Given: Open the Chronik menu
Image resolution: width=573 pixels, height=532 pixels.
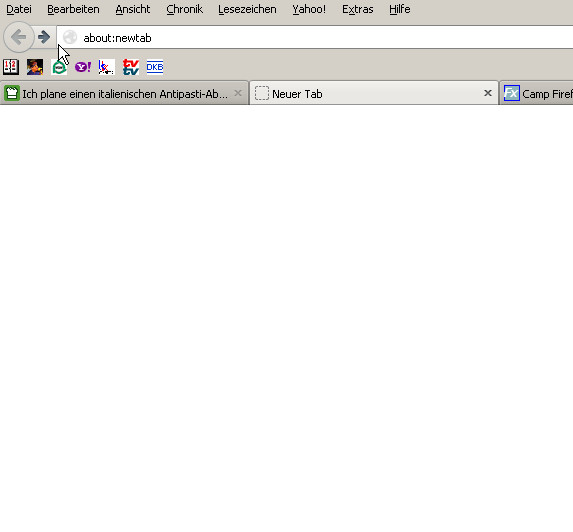Looking at the screenshot, I should pos(185,9).
